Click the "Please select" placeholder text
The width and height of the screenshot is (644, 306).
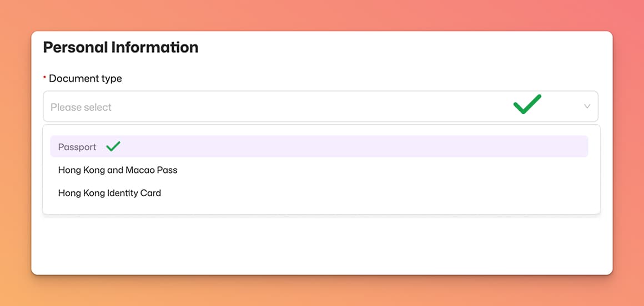pyautogui.click(x=81, y=107)
